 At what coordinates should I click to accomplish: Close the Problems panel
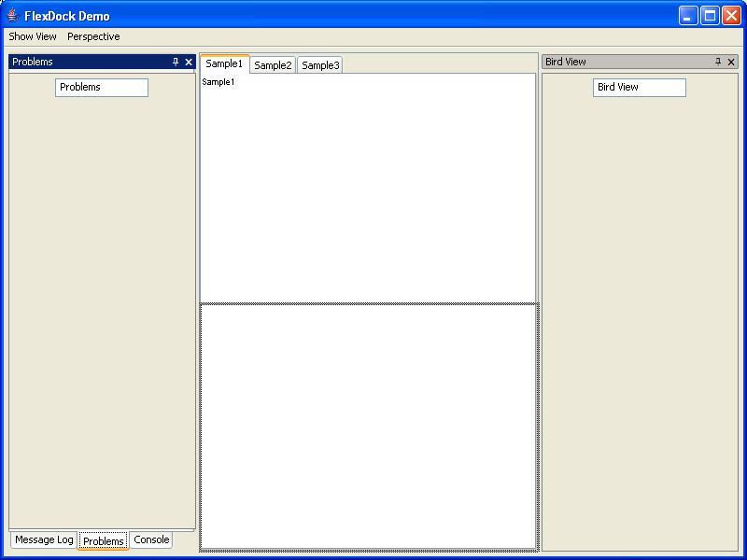[189, 63]
